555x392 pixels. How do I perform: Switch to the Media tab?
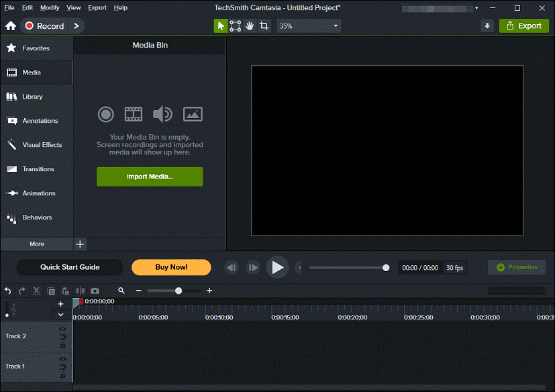(x=36, y=72)
